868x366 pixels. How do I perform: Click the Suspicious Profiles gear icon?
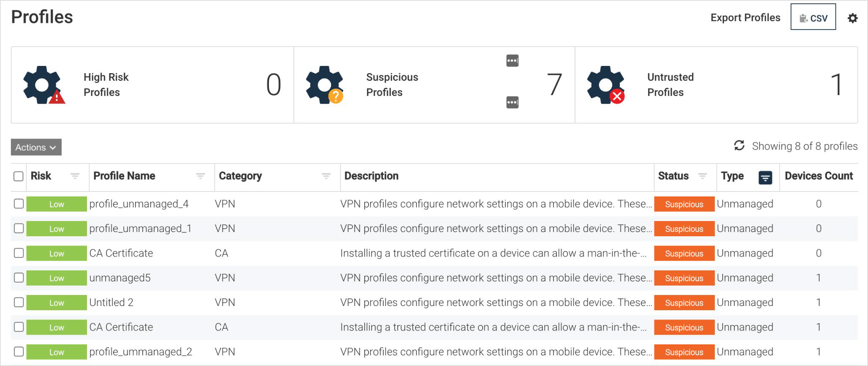pyautogui.click(x=325, y=85)
